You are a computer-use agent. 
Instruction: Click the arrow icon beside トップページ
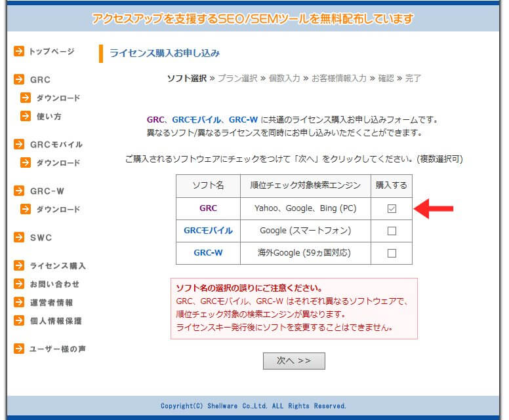coord(19,51)
